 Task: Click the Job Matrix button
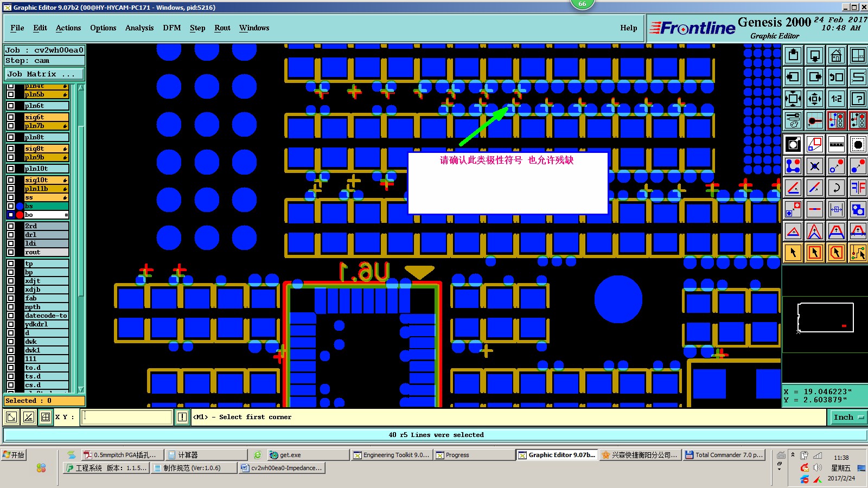tap(44, 74)
